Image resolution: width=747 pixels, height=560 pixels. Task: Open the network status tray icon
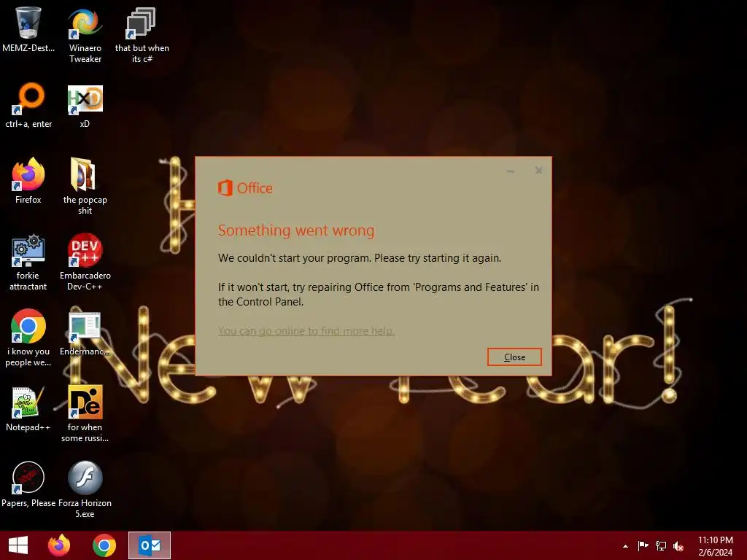click(661, 545)
